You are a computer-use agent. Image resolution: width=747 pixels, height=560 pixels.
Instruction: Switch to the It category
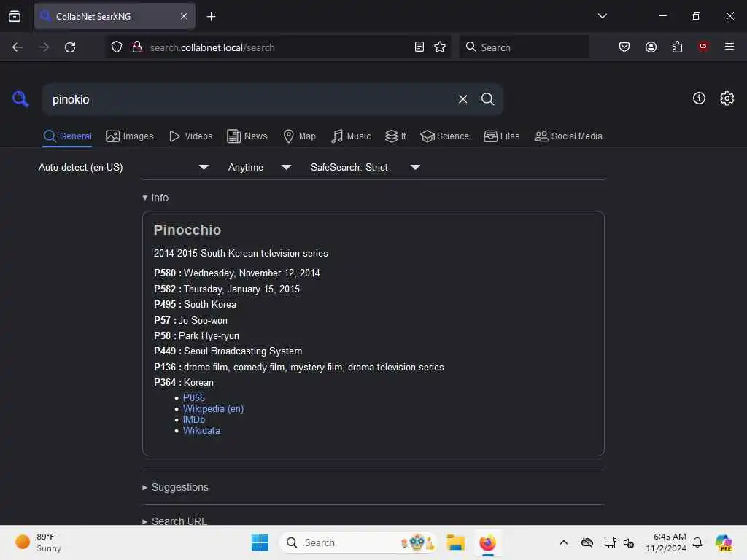pos(395,136)
